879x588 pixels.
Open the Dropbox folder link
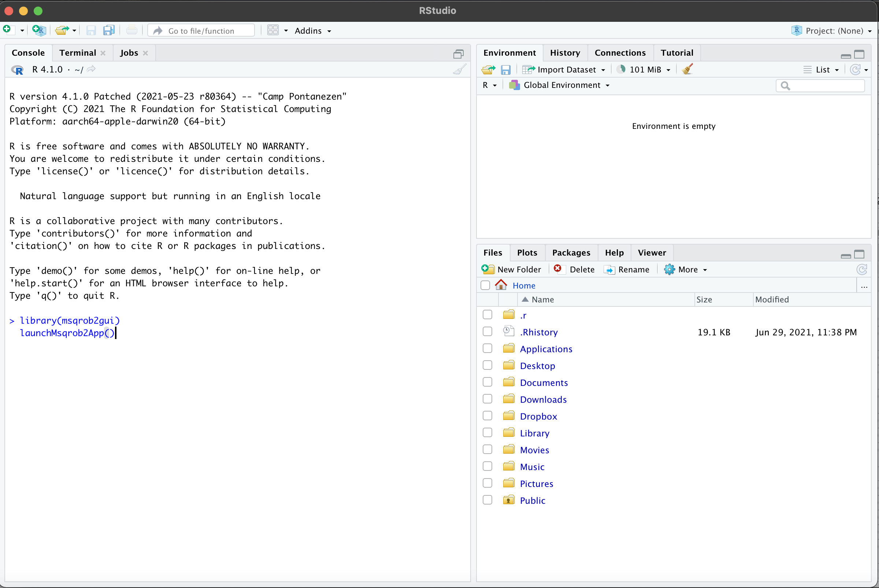click(x=538, y=416)
